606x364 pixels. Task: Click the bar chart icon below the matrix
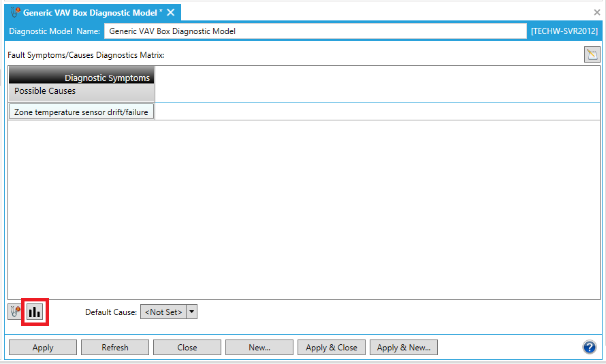pos(34,312)
